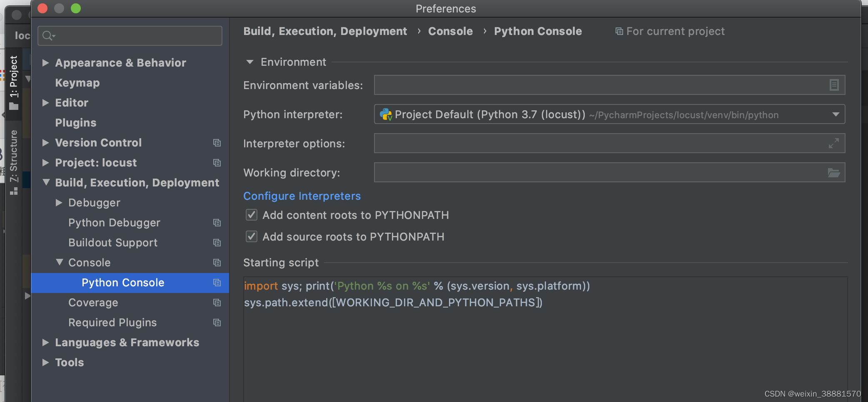
Task: Click the project-level icon beside Version Control
Action: [217, 143]
